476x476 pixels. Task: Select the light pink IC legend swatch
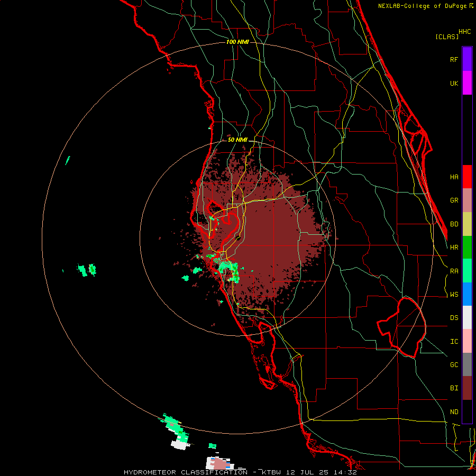(x=467, y=341)
